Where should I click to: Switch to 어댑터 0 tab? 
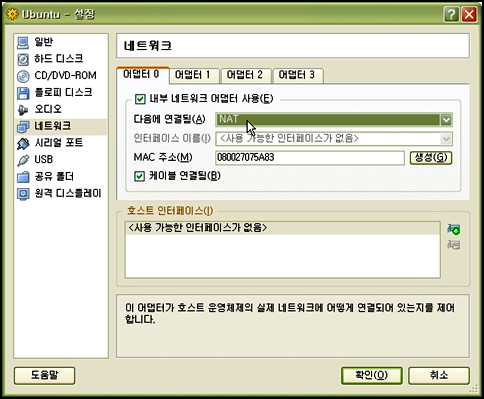[143, 74]
